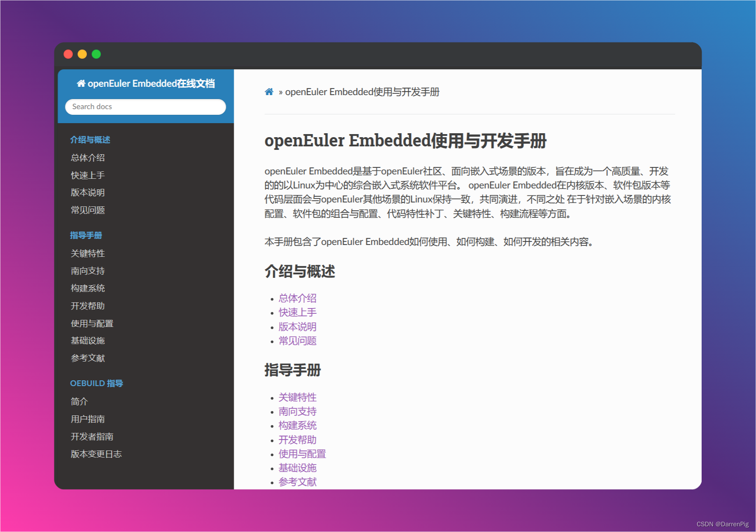Open 简介 under OEBUILD 指导
The image size is (756, 532).
pyautogui.click(x=79, y=401)
